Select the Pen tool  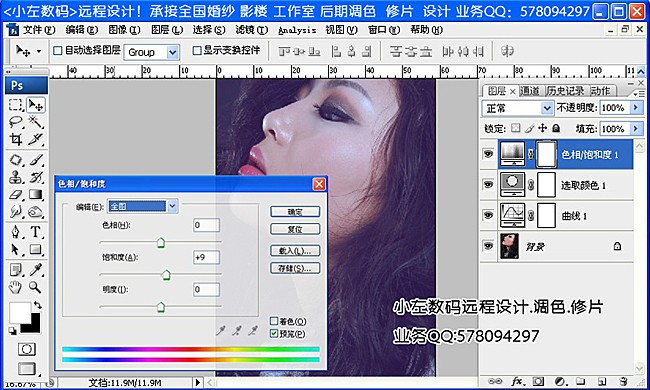pos(16,231)
